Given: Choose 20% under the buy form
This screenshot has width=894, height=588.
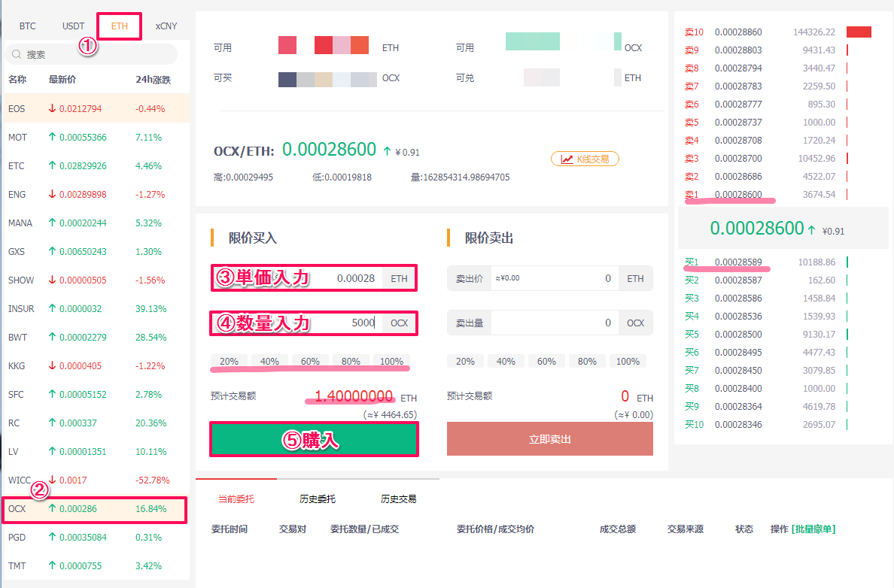Looking at the screenshot, I should (x=229, y=362).
